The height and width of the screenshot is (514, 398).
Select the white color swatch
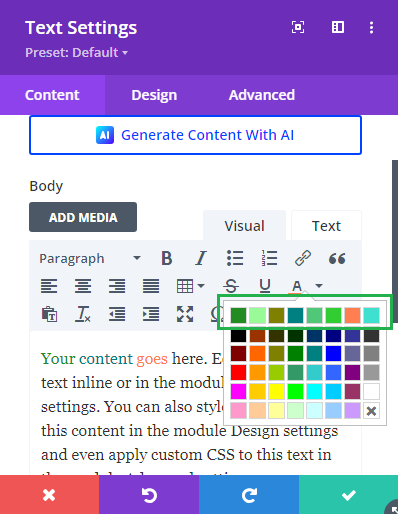(x=371, y=391)
